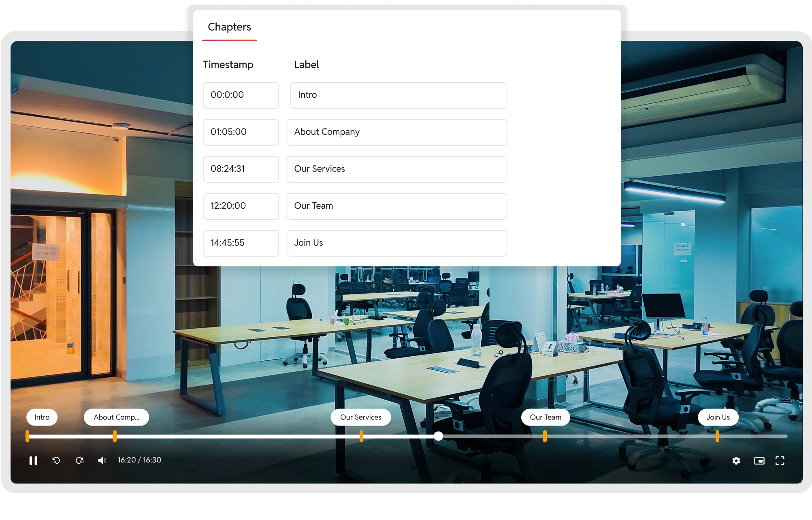Skip forward 10 seconds

pyautogui.click(x=79, y=460)
